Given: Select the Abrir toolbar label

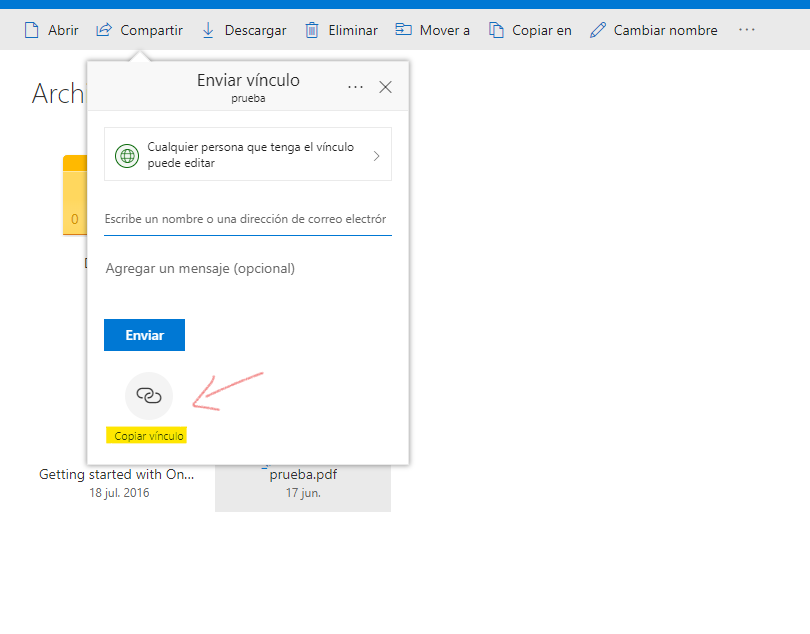Looking at the screenshot, I should (64, 30).
